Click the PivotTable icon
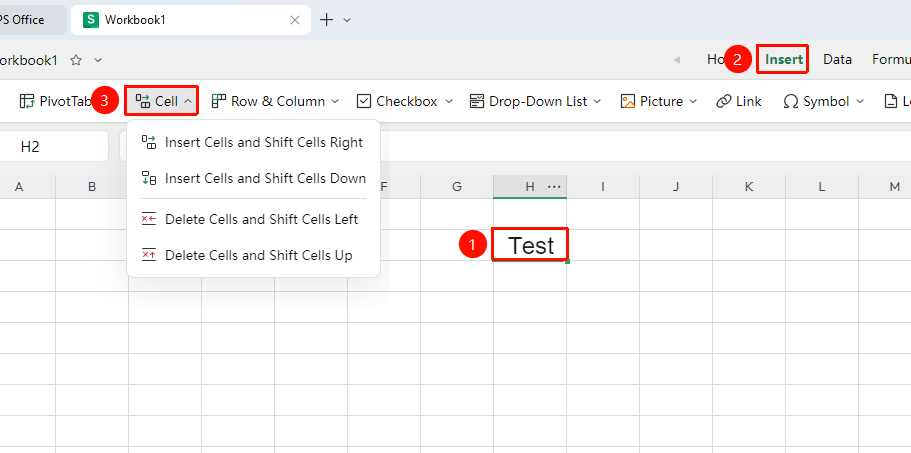This screenshot has height=453, width=911. [27, 101]
